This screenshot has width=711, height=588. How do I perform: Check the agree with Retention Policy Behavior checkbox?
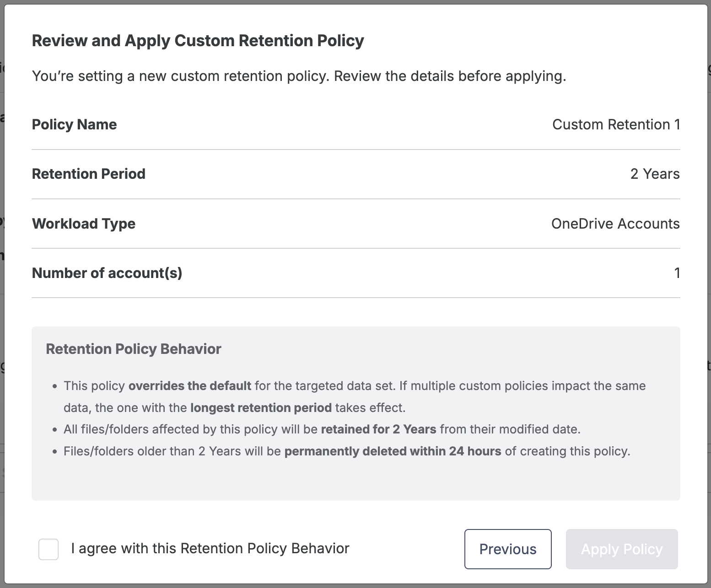(48, 549)
